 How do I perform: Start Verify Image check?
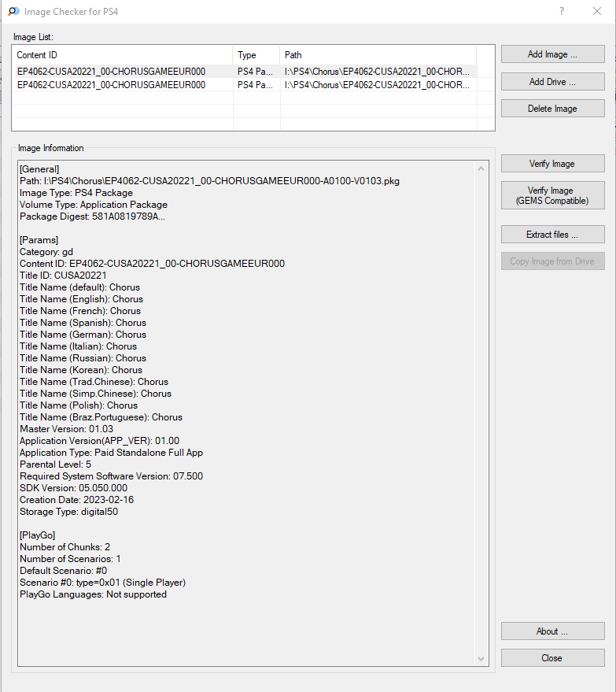[552, 164]
